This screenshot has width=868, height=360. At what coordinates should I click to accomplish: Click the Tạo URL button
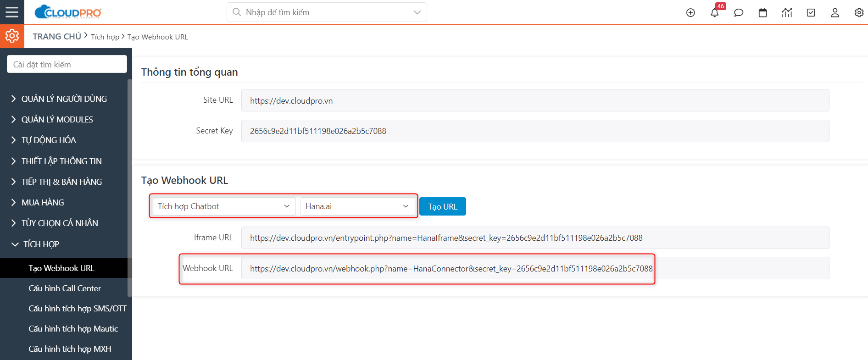443,206
